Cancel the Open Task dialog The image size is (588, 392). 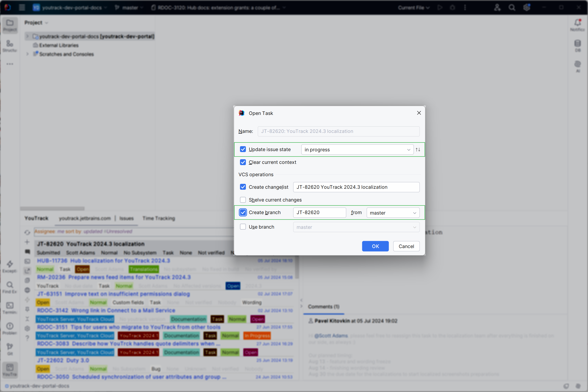[406, 246]
